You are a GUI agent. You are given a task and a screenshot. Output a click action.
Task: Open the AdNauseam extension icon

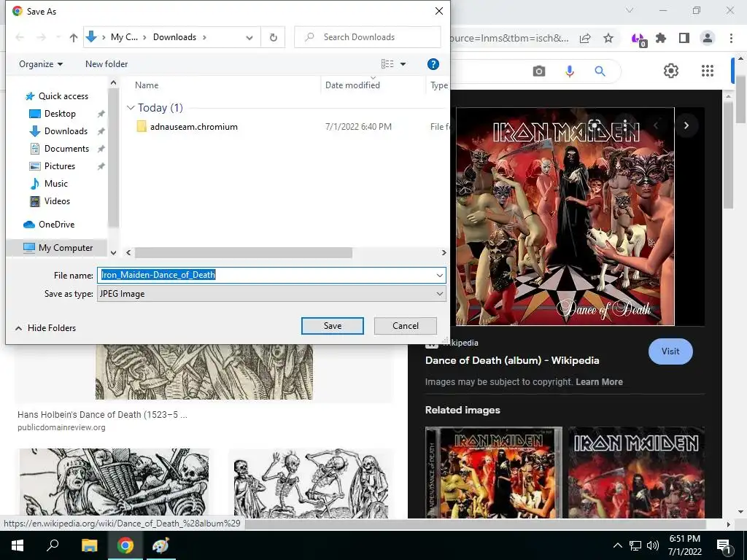coord(638,39)
